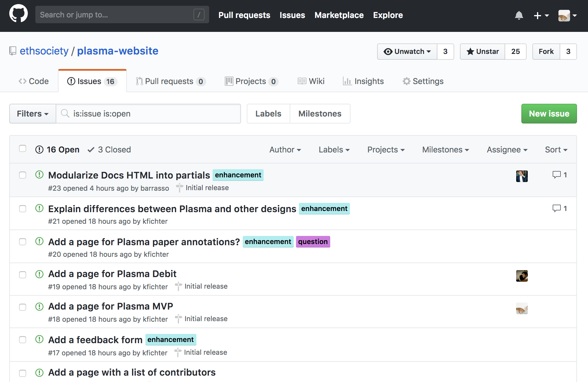The image size is (588, 382).
Task: Click the green New issue button
Action: point(549,114)
